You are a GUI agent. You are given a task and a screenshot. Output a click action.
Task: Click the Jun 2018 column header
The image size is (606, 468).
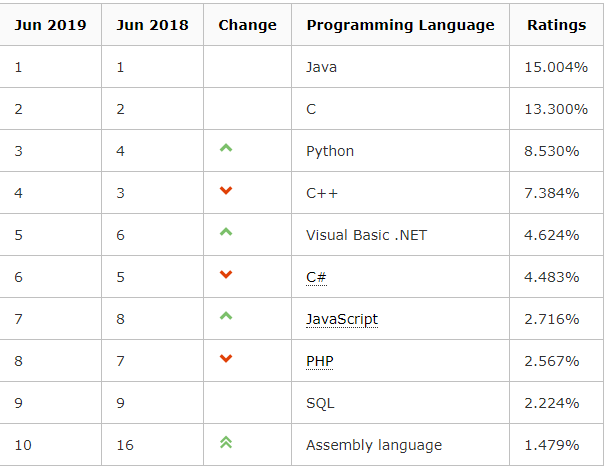coord(152,25)
